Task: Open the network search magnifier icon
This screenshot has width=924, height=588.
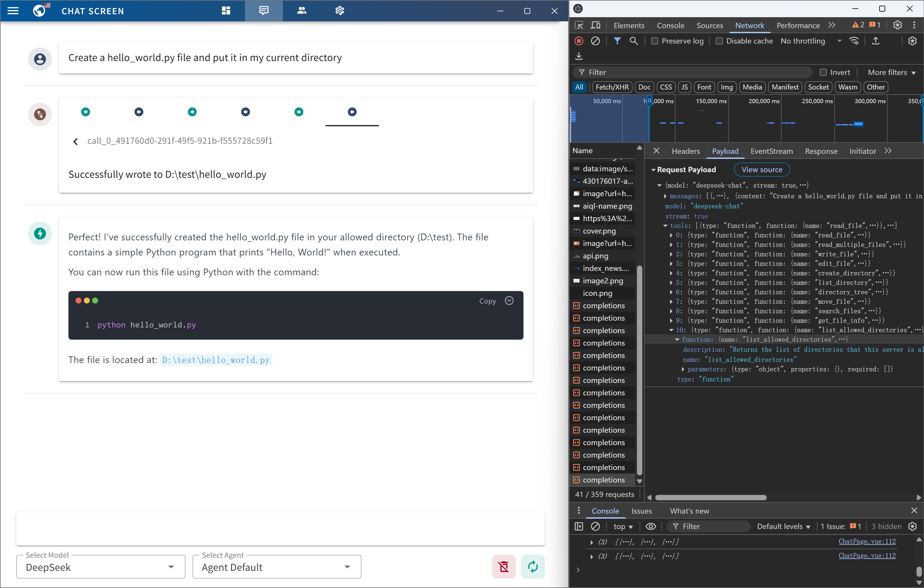Action: [634, 41]
